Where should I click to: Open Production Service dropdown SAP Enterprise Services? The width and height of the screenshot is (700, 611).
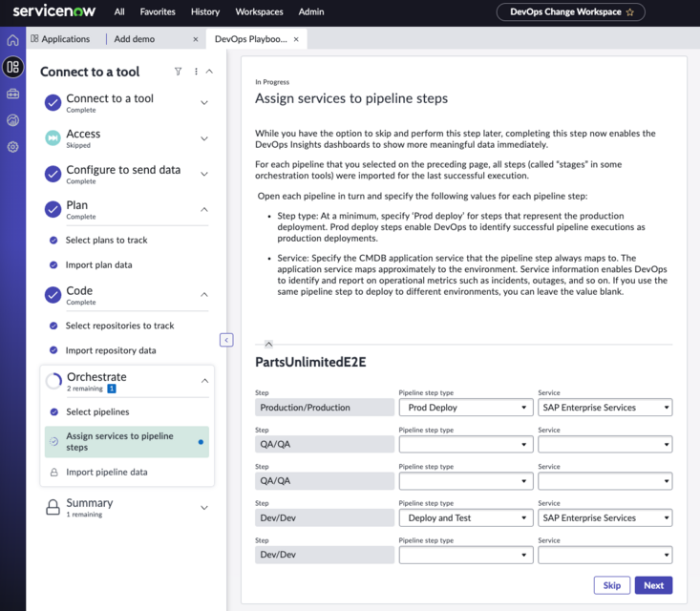tap(605, 408)
